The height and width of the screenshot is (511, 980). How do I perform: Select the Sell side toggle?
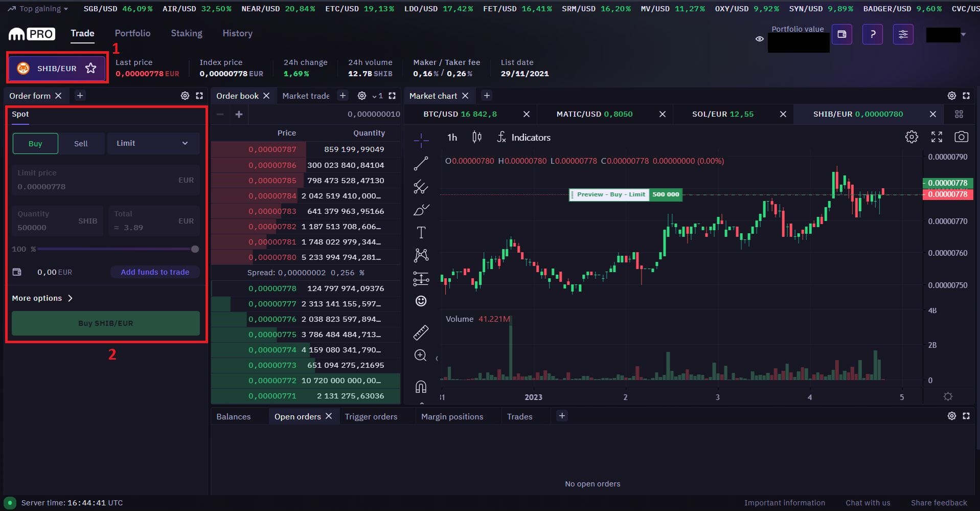pos(81,144)
